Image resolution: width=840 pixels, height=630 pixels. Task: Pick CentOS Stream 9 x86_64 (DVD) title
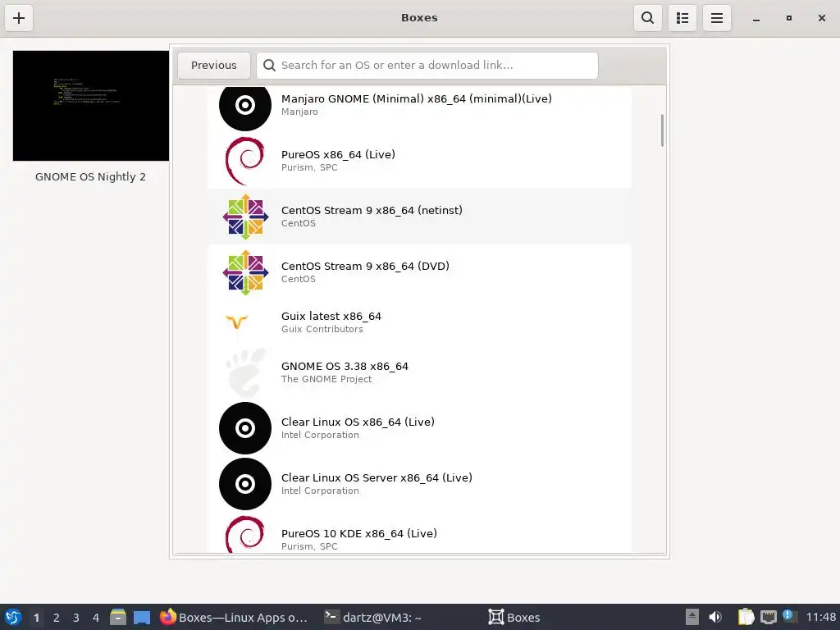365,266
